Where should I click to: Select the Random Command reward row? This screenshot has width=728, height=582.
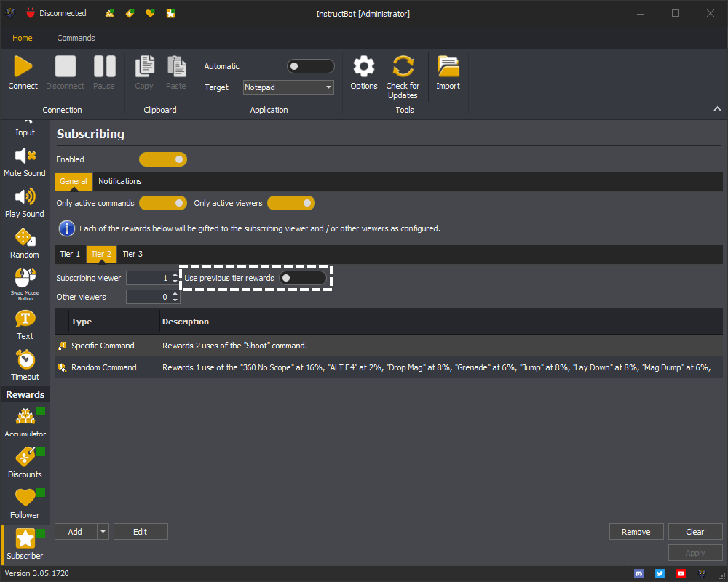[x=389, y=367]
